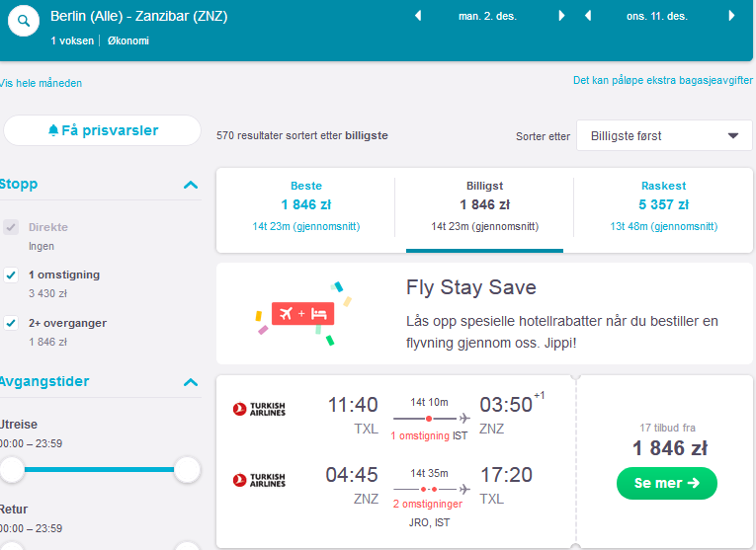
Task: Collapse the Avgangstider filter section
Action: click(191, 382)
